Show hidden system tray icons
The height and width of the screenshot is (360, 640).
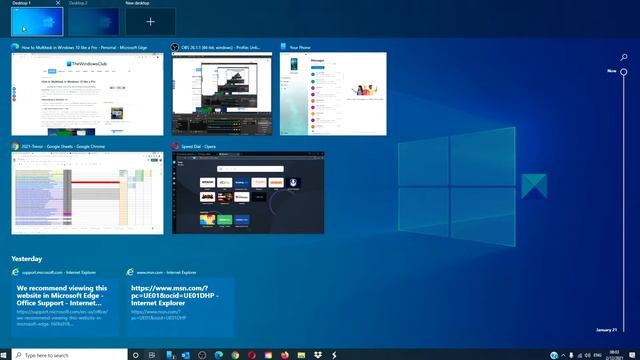click(563, 355)
